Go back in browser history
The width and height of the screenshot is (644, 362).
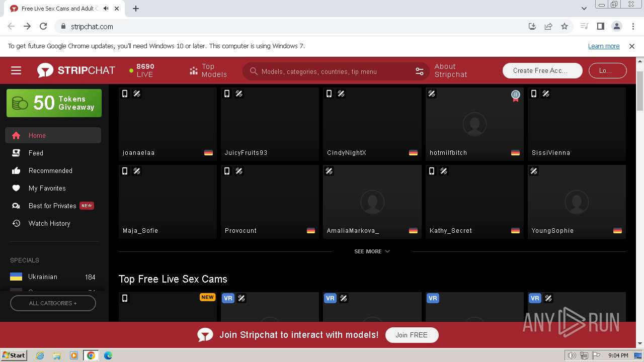pyautogui.click(x=11, y=26)
